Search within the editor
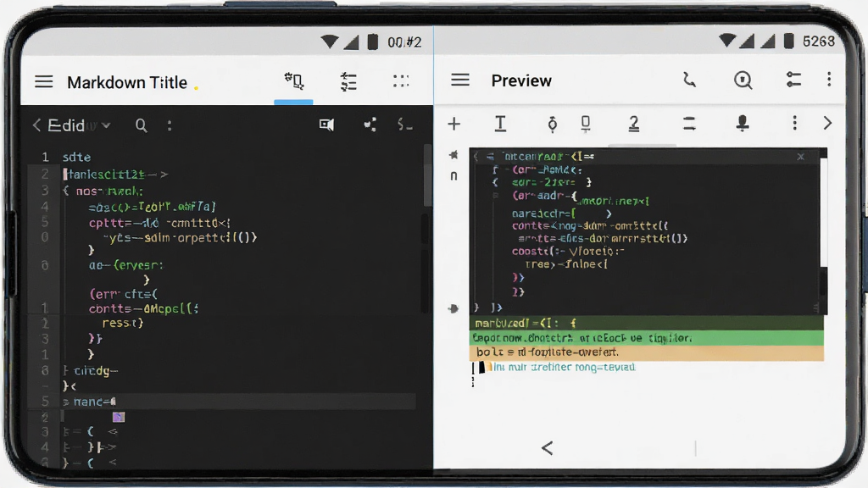868x488 pixels. (142, 125)
